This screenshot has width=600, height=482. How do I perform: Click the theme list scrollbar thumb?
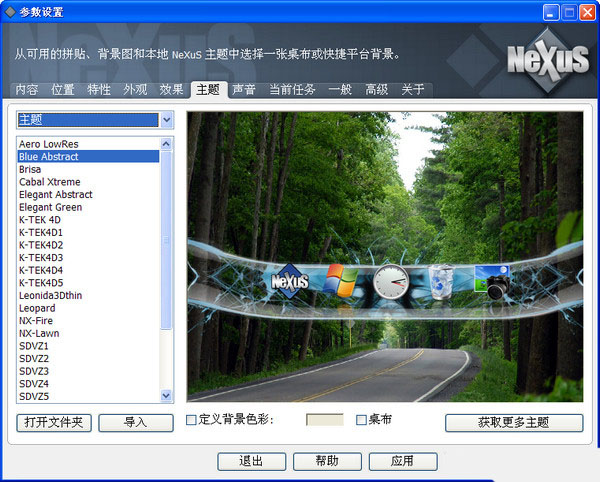tap(166, 239)
